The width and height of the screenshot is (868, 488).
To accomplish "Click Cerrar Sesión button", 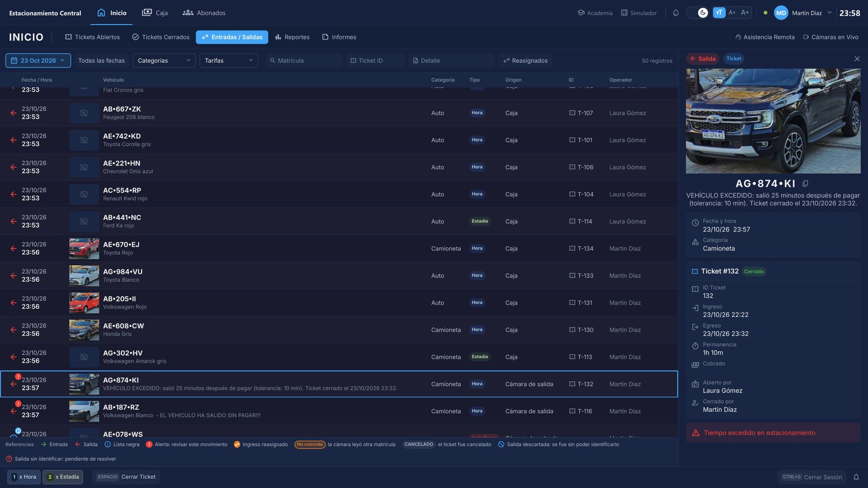I will tap(812, 477).
